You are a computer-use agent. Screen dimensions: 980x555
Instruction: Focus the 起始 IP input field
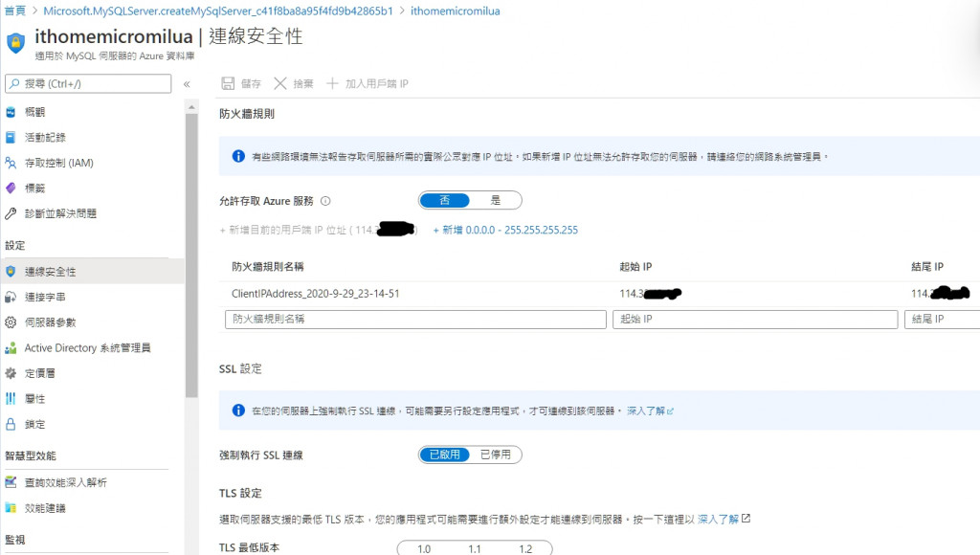point(755,319)
